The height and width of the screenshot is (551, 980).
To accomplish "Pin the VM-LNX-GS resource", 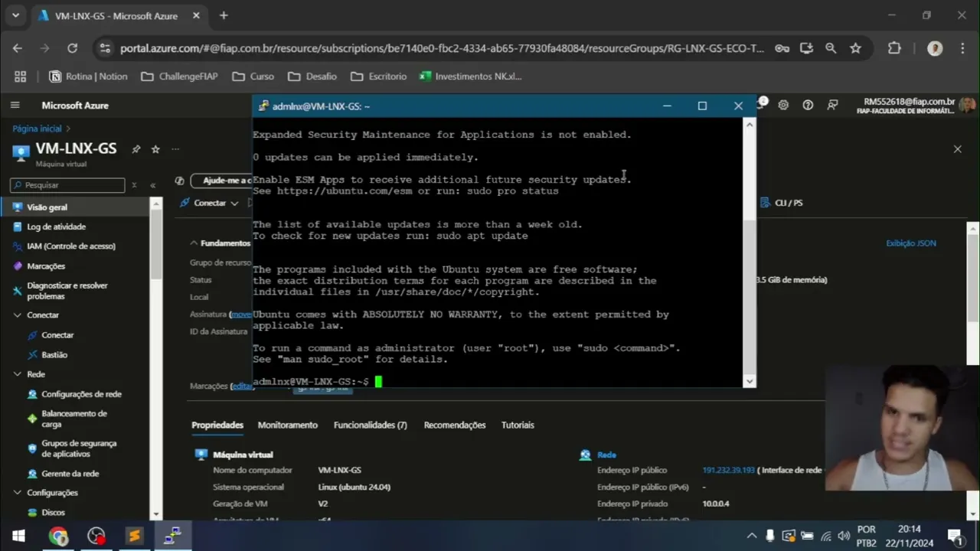I will (x=136, y=149).
